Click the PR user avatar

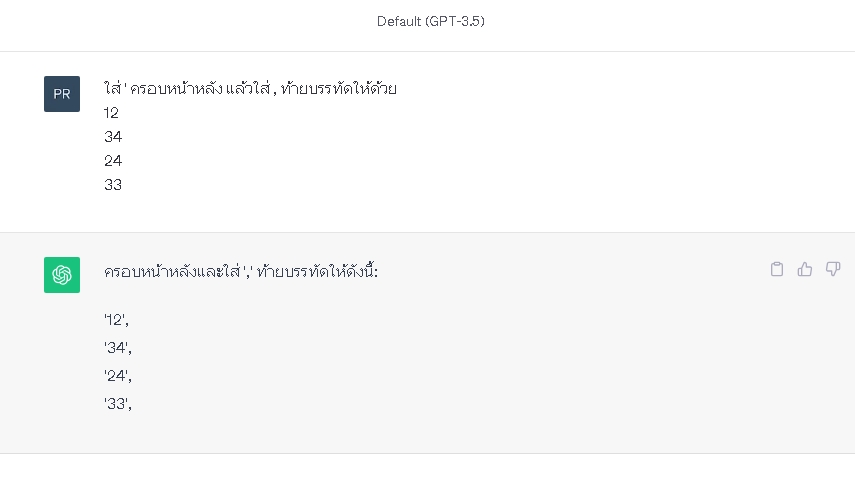coord(62,94)
